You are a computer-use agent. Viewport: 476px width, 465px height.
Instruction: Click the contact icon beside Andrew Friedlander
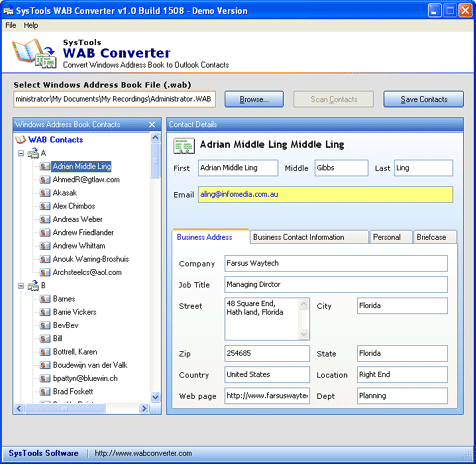45,232
